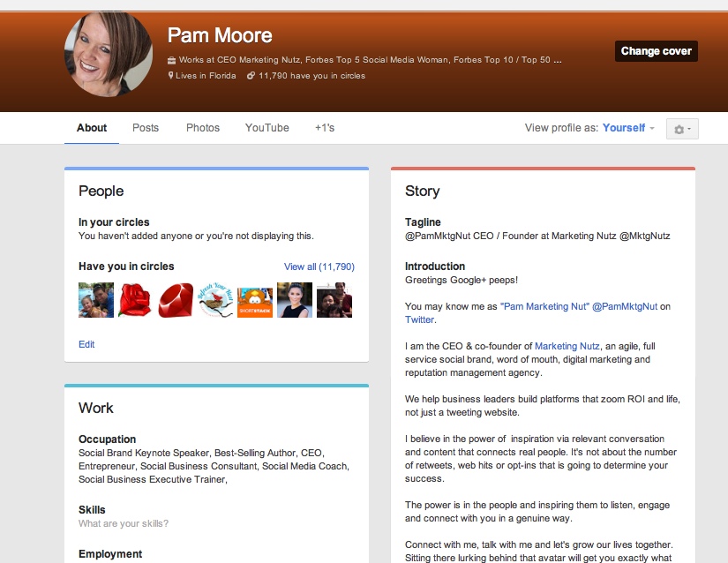Click the tagline text with @MktgNutz
The height and width of the screenshot is (563, 728).
(537, 236)
